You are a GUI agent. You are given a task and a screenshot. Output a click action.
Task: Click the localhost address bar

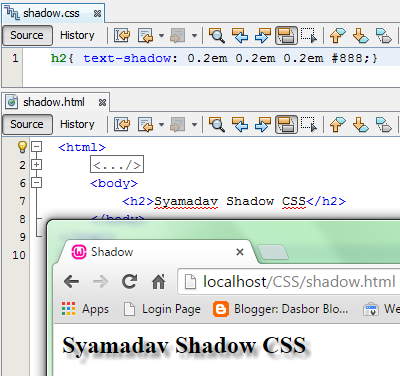coord(289,282)
